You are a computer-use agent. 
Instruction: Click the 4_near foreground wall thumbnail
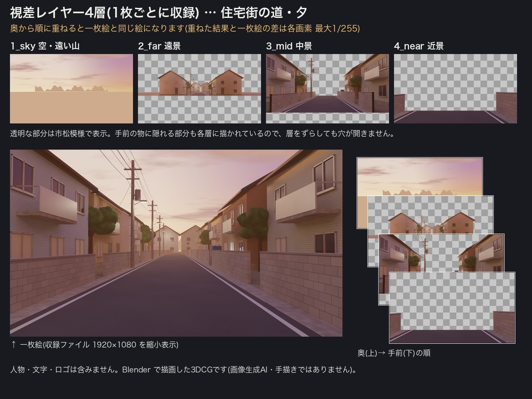click(x=456, y=89)
